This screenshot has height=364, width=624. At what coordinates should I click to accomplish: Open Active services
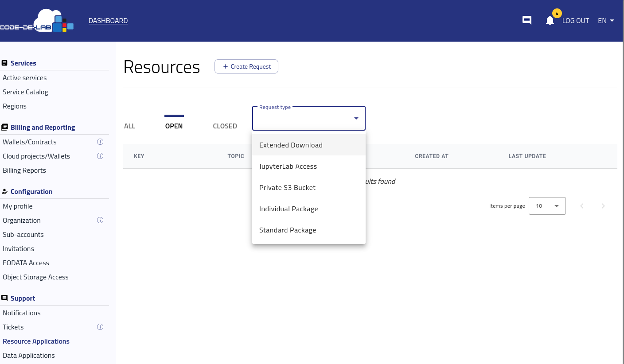(25, 78)
